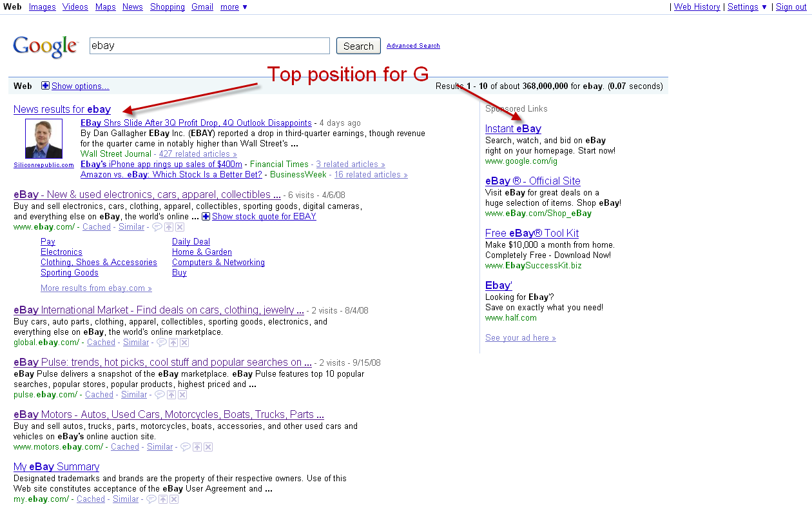Open 'eBay Pulse: trends, hot picks' result
The width and height of the screenshot is (812, 507).
click(x=162, y=363)
